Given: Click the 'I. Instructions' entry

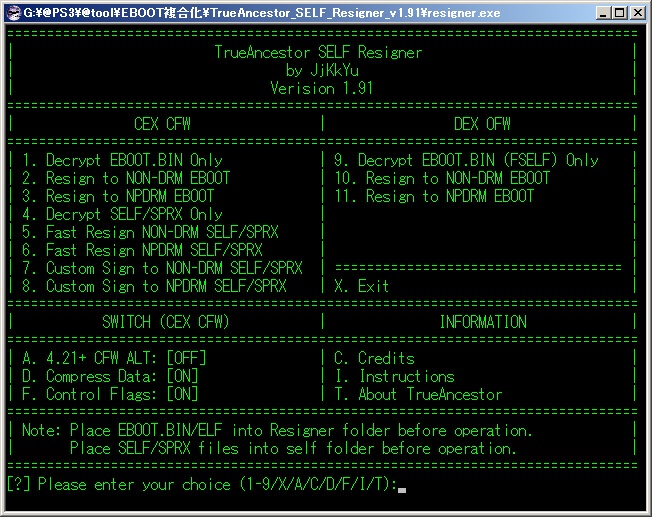Looking at the screenshot, I should (x=395, y=376).
